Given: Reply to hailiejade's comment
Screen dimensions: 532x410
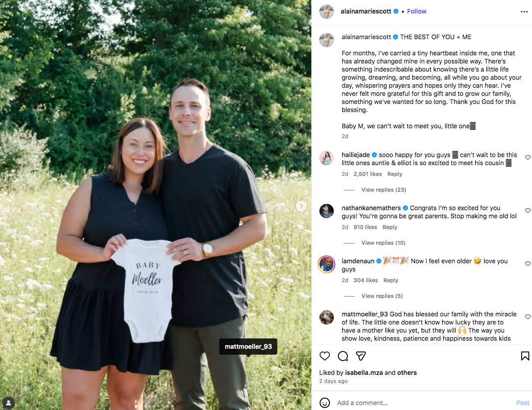Looking at the screenshot, I should [x=395, y=174].
